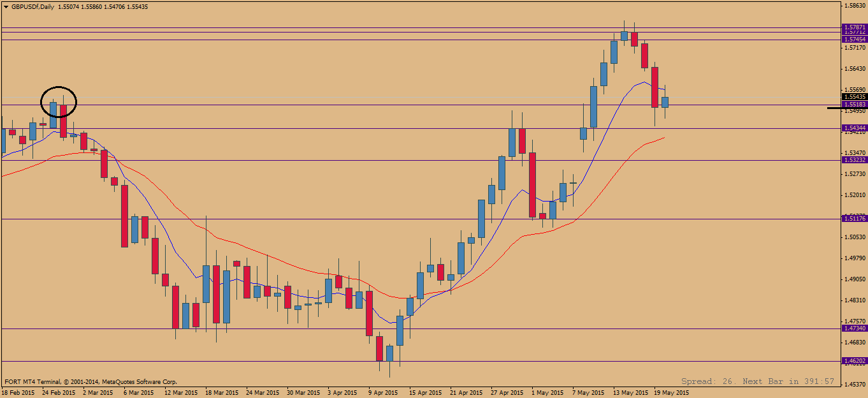The height and width of the screenshot is (398, 868).
Task: Click the 1.57454 purple price label
Action: pos(855,39)
